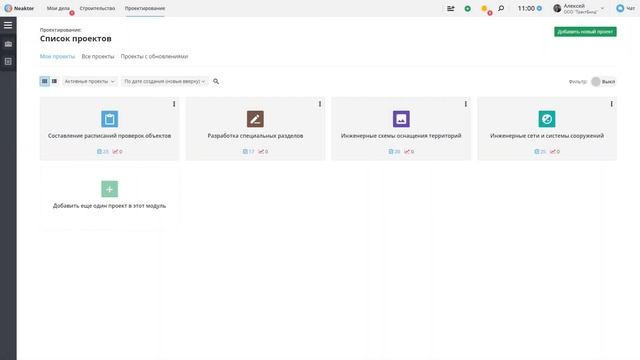This screenshot has height=360, width=640.
Task: Open project Инженерные сети и системы сооружений
Action: [547, 136]
